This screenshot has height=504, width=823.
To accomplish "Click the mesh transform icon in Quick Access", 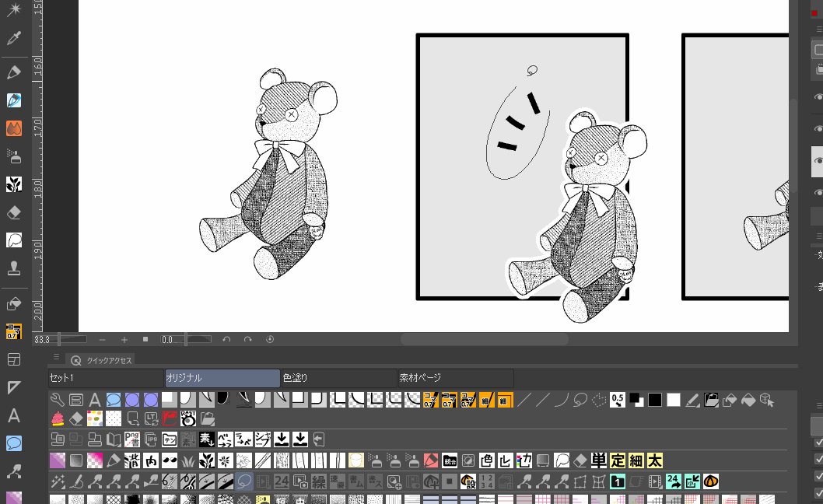I will click(598, 481).
